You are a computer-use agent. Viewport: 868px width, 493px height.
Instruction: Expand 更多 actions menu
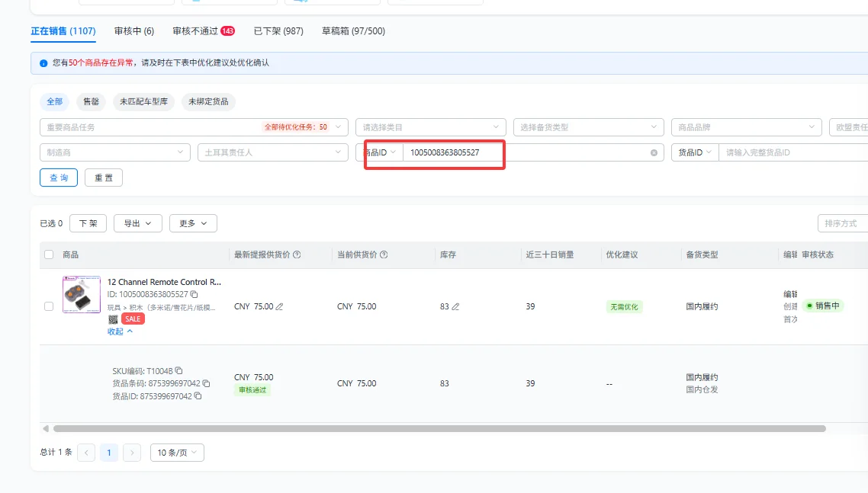(193, 223)
